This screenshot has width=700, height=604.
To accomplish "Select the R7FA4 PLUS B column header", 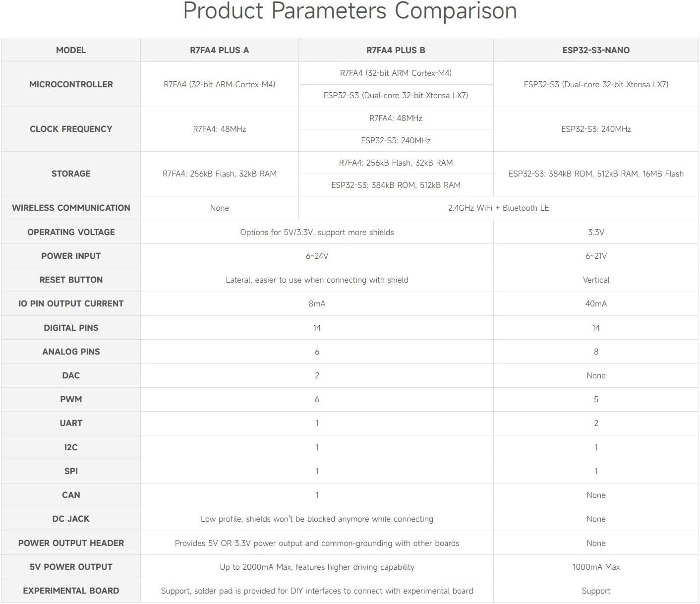I will click(x=396, y=50).
